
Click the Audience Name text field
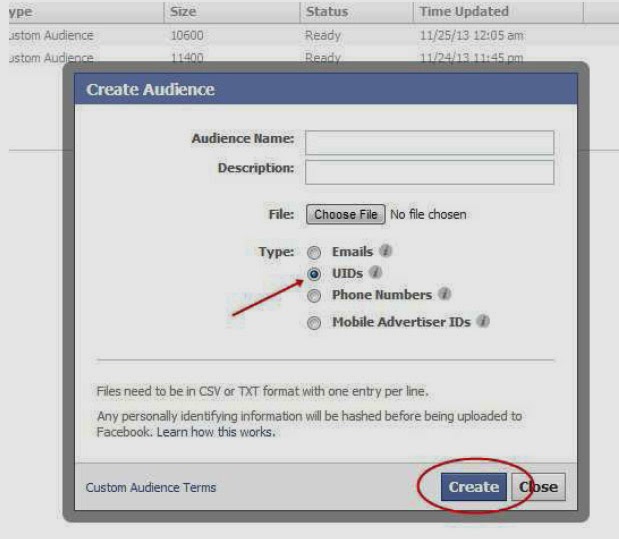point(429,142)
